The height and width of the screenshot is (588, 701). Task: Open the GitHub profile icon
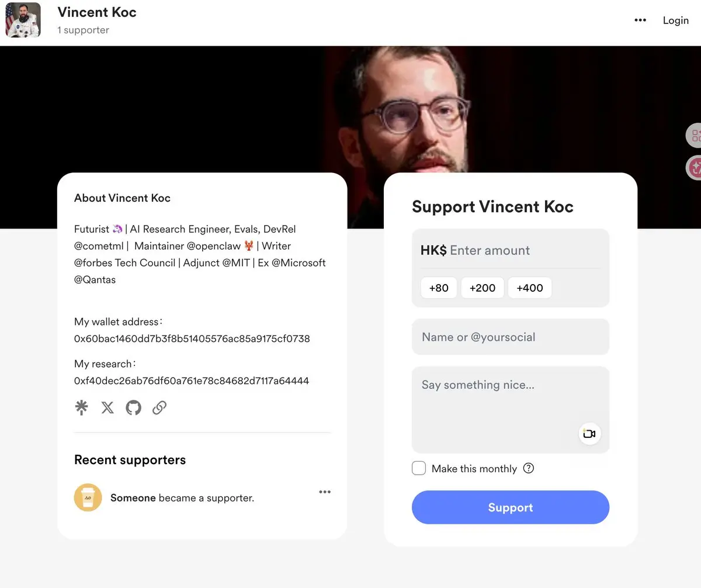pos(134,407)
